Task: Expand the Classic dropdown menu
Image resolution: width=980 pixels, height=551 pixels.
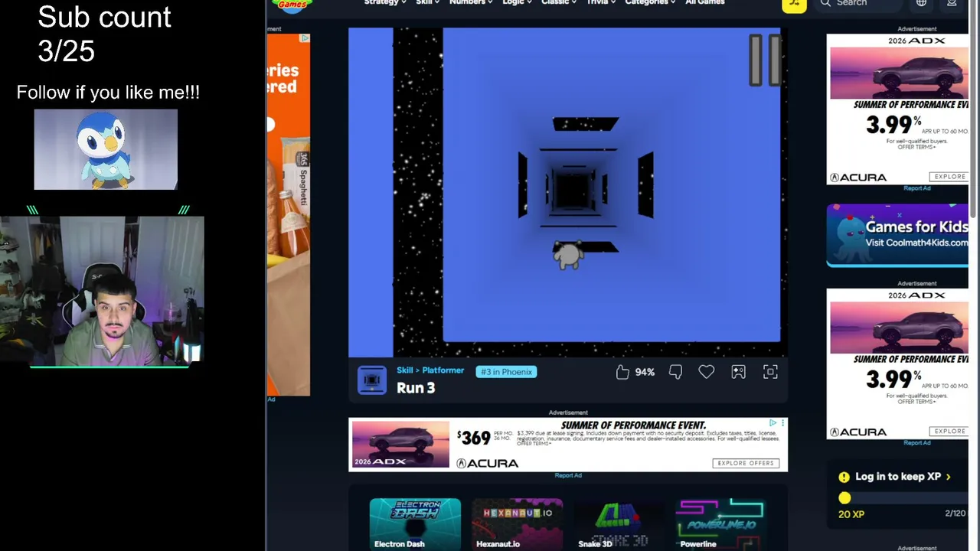Action: (559, 3)
